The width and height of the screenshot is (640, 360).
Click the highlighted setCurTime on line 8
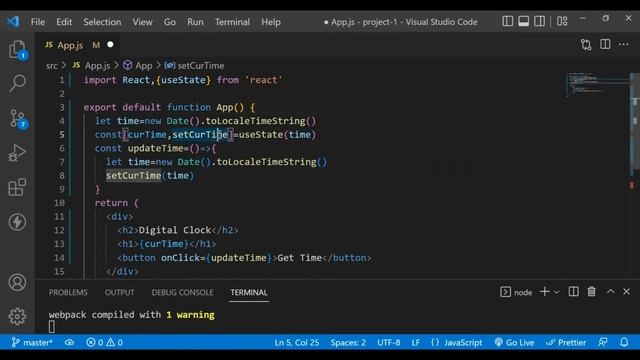click(133, 176)
